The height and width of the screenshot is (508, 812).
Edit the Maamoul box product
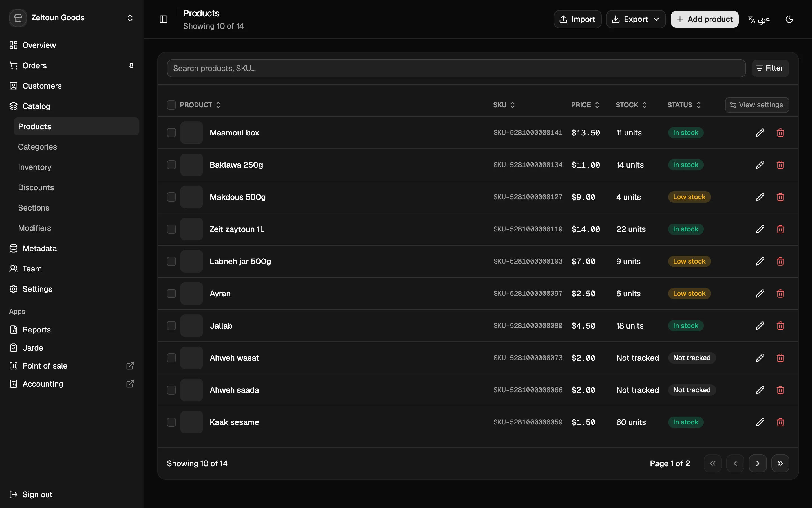click(x=760, y=133)
